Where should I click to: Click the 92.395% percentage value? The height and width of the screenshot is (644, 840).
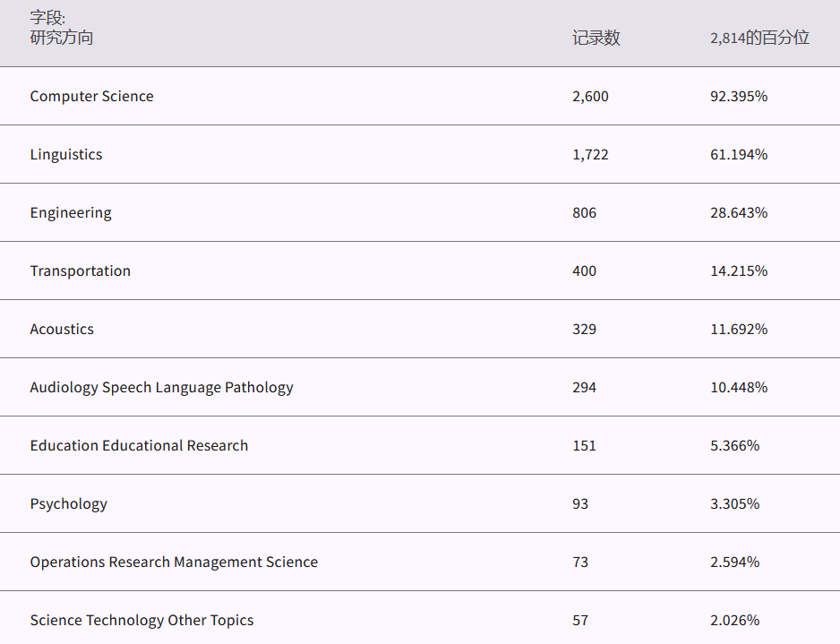(x=739, y=96)
